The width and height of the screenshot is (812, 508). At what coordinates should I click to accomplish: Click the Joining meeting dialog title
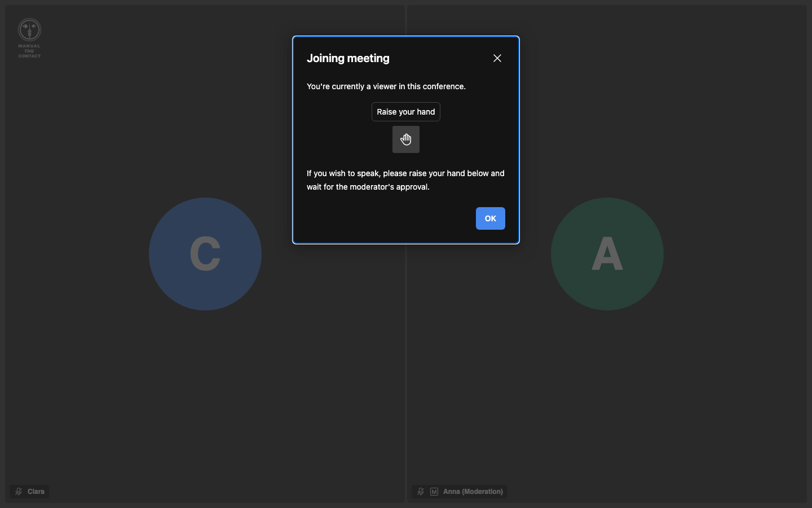coord(348,58)
